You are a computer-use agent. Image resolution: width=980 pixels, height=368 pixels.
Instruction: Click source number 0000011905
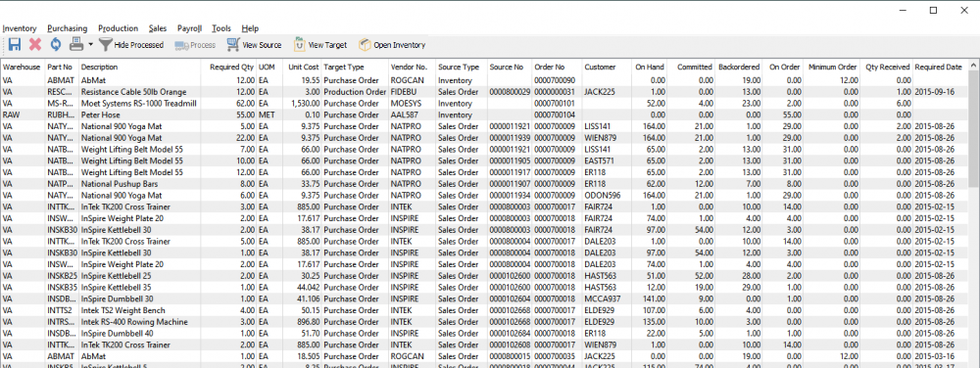click(x=510, y=161)
